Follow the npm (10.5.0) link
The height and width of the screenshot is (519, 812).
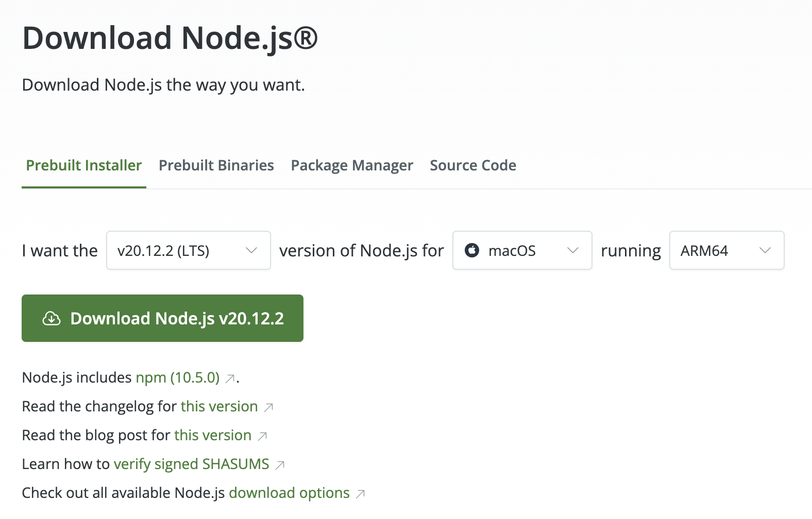click(x=178, y=378)
